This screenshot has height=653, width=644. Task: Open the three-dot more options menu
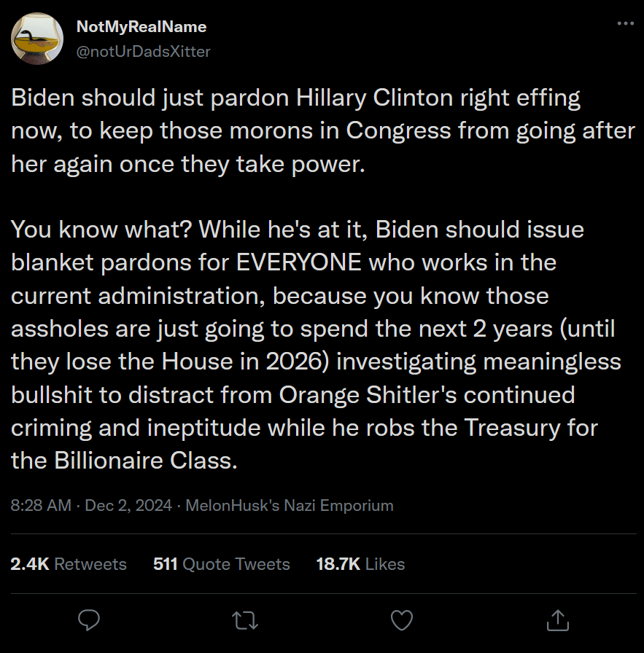(x=625, y=23)
